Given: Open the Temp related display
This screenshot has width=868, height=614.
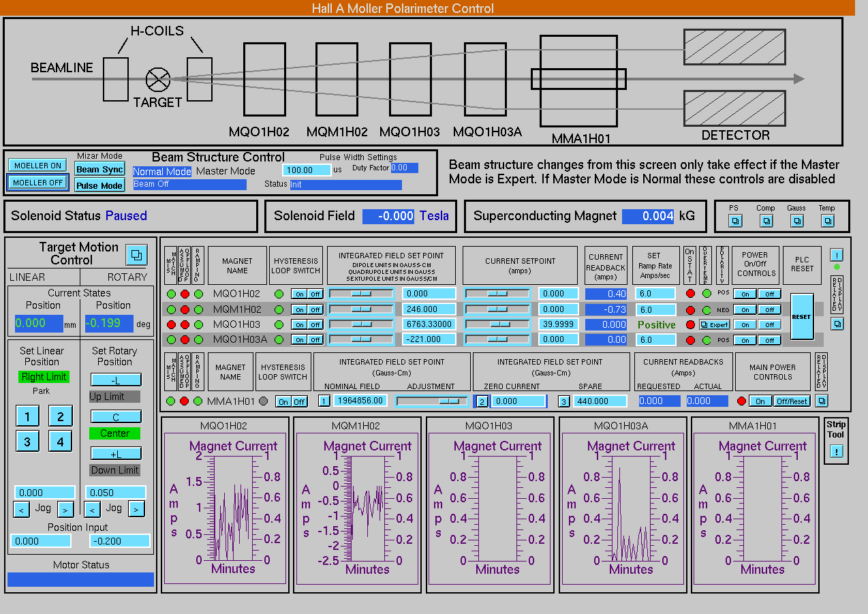Looking at the screenshot, I should point(827,221).
